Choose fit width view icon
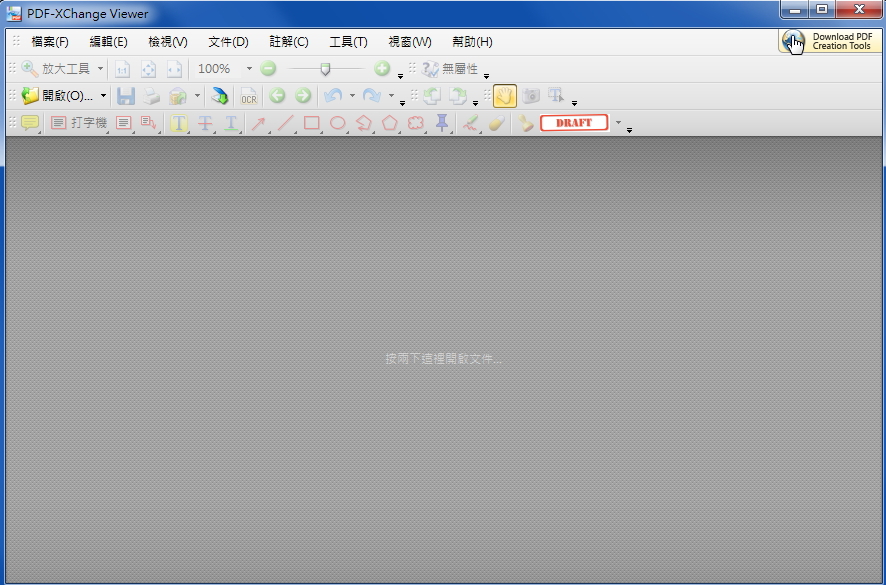Image resolution: width=886 pixels, height=585 pixels. pos(174,69)
